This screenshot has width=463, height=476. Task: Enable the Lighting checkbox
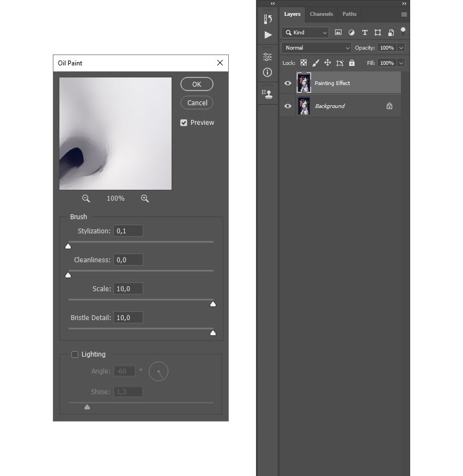pos(75,354)
